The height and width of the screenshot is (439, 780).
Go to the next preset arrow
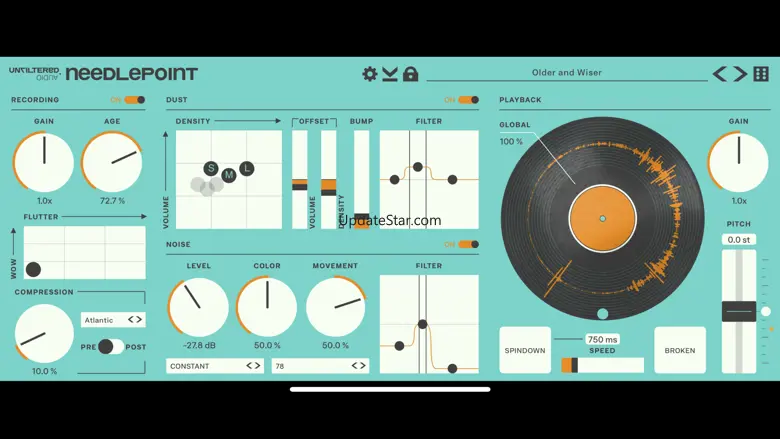coord(740,74)
